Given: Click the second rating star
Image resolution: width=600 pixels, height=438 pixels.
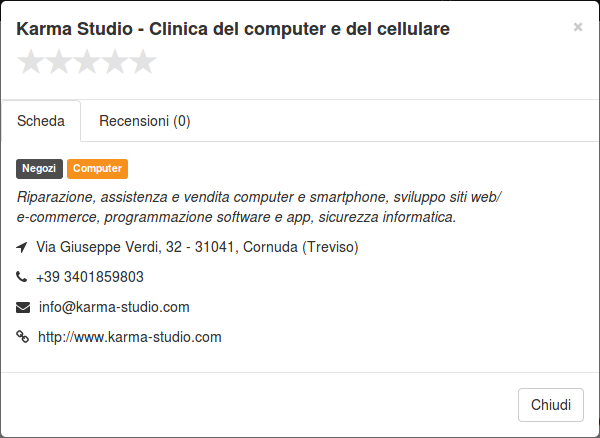Looking at the screenshot, I should point(59,62).
